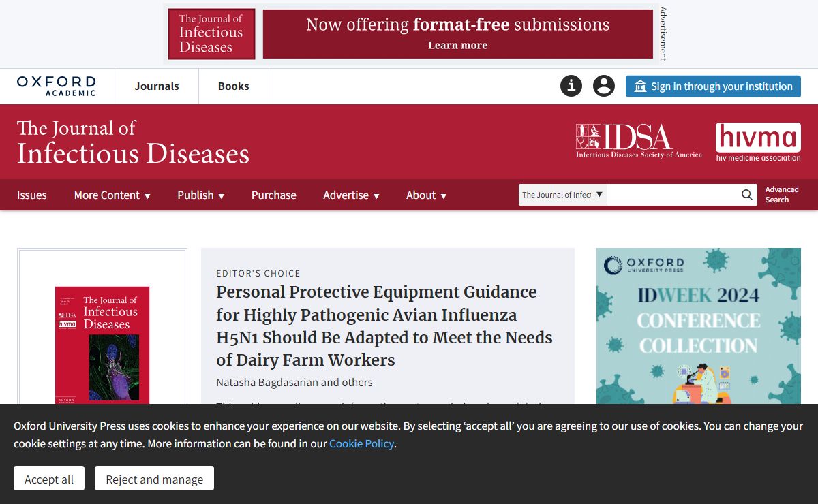
Task: Focus the search text field
Action: tap(673, 195)
